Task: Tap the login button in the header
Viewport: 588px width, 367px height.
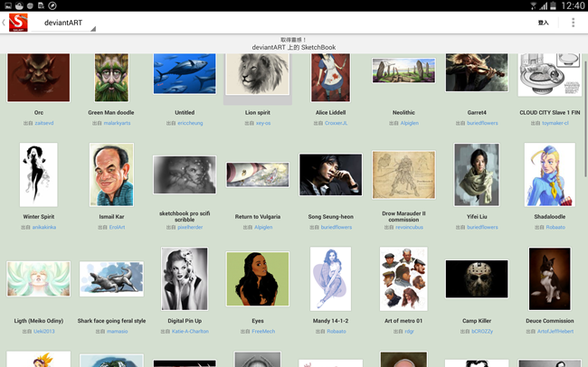Action: click(544, 23)
